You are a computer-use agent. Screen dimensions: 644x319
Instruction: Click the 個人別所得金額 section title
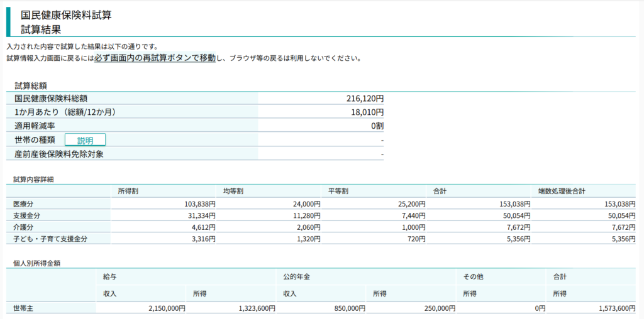pyautogui.click(x=37, y=264)
